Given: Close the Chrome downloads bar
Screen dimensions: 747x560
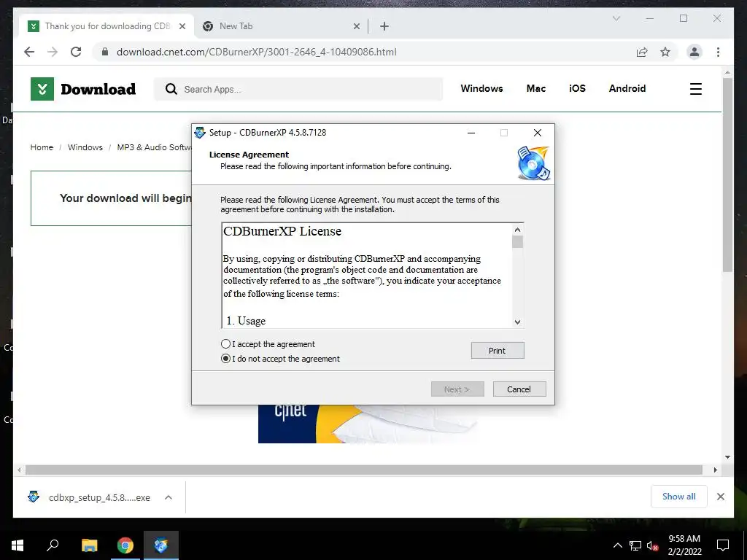Looking at the screenshot, I should (x=720, y=497).
